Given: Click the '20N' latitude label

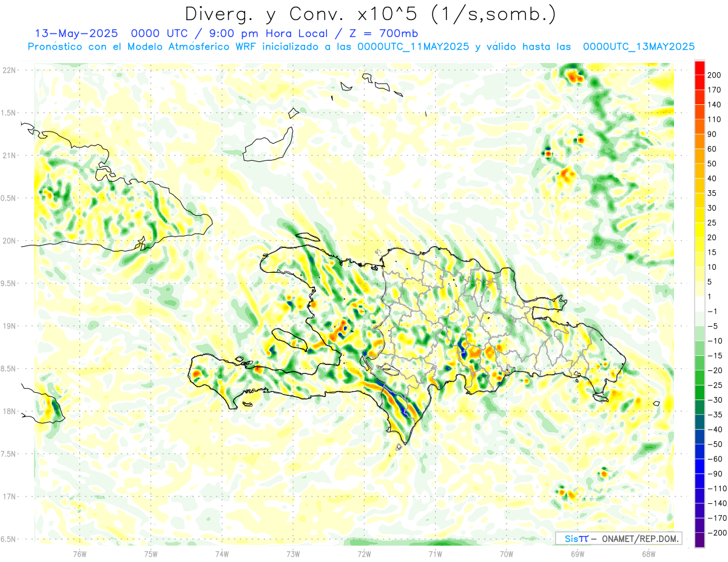Looking at the screenshot, I should click(x=10, y=241).
